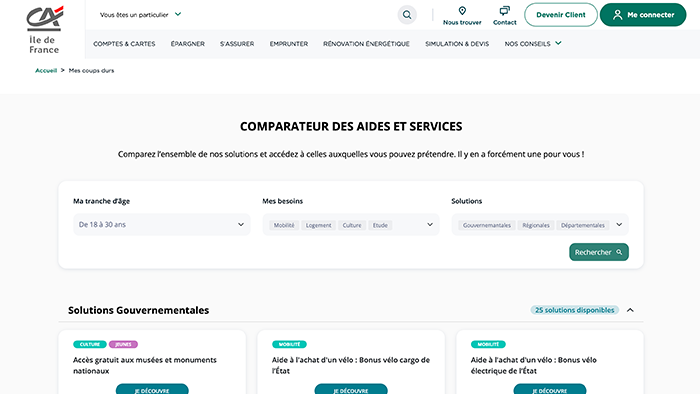Click the Culture tag in Mes besoins
This screenshot has width=700, height=394.
point(352,225)
